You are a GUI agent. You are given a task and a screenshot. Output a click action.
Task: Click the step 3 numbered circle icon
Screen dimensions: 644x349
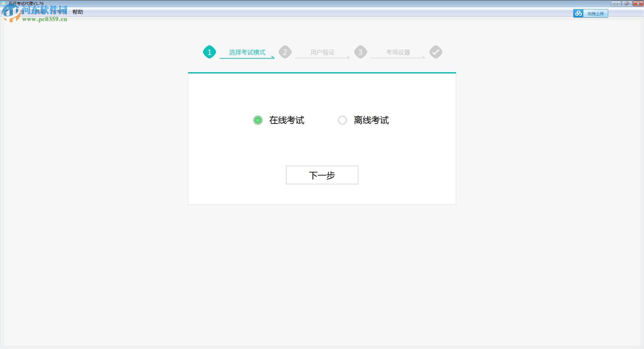point(360,52)
